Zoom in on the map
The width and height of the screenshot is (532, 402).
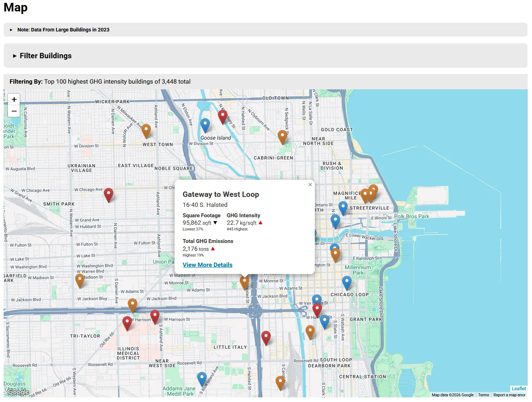[x=14, y=99]
